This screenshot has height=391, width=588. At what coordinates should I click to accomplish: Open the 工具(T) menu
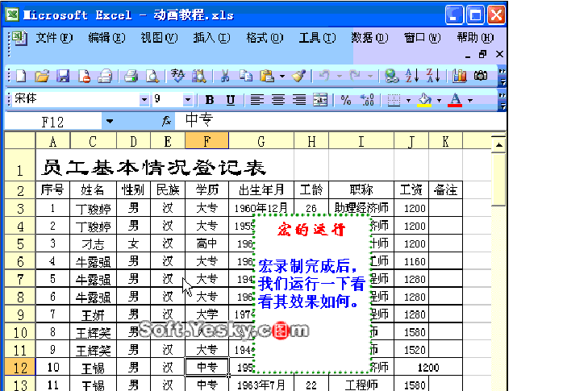(x=317, y=38)
